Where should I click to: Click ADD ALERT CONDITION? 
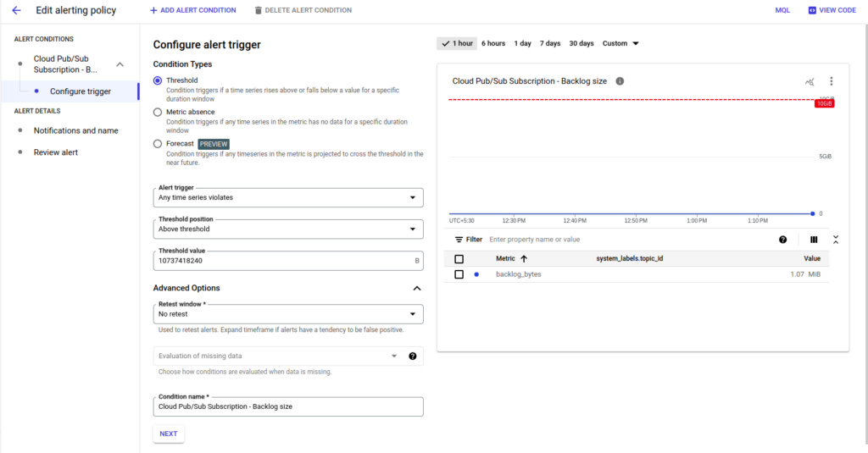point(192,10)
